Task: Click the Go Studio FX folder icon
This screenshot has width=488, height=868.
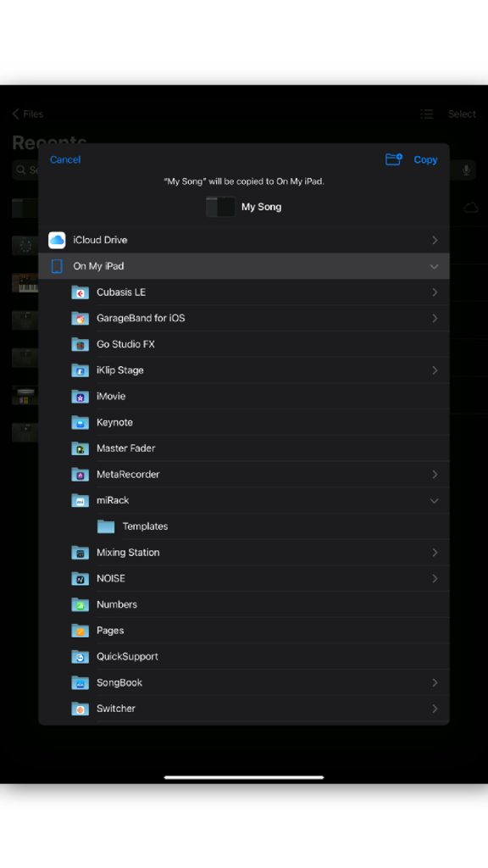Action: 80,344
